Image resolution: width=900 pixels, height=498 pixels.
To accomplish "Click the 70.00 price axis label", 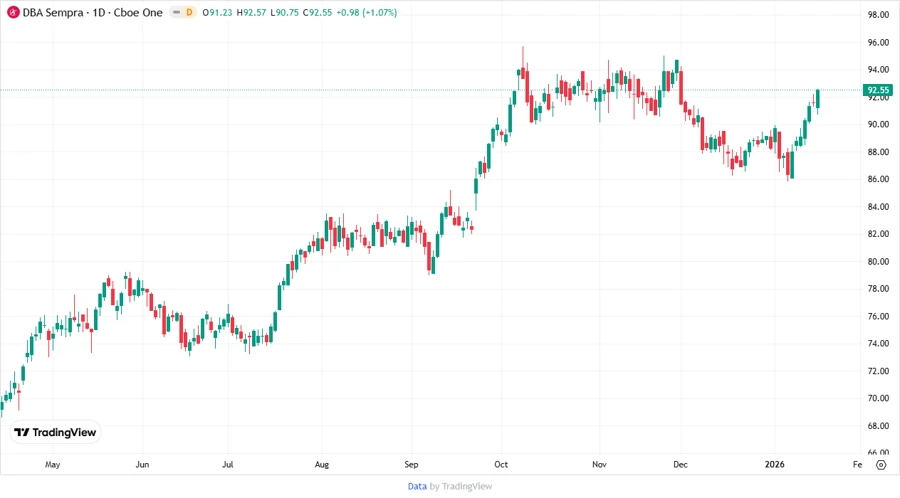I will tap(878, 398).
